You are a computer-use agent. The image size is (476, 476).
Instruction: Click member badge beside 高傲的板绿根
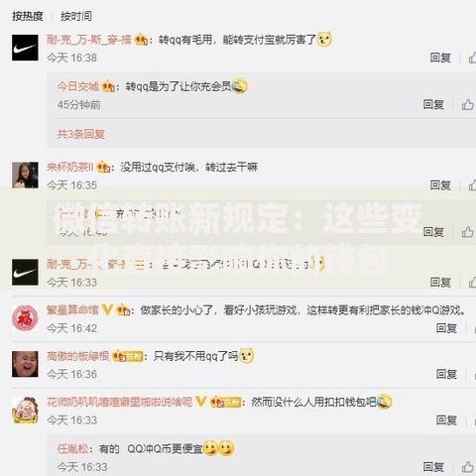tap(128, 356)
